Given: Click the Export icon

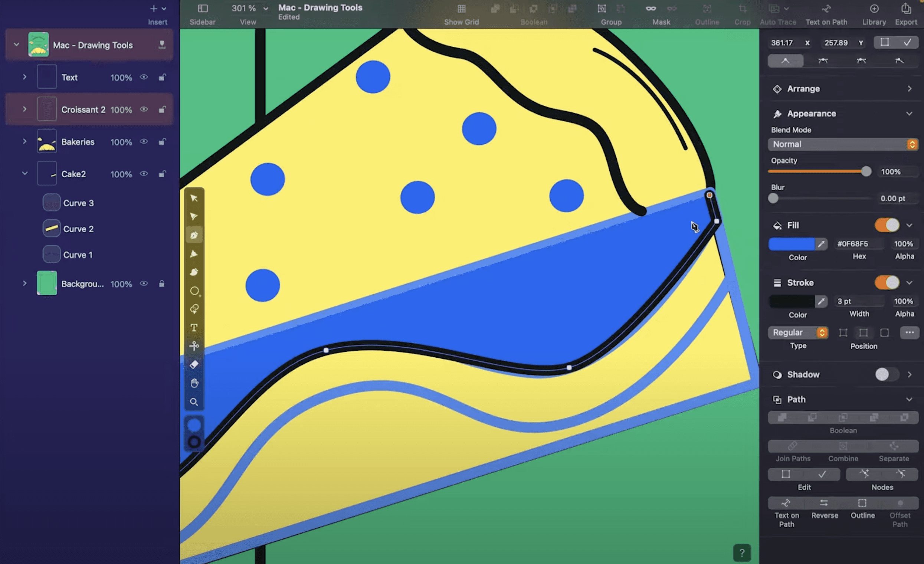Looking at the screenshot, I should 906,9.
